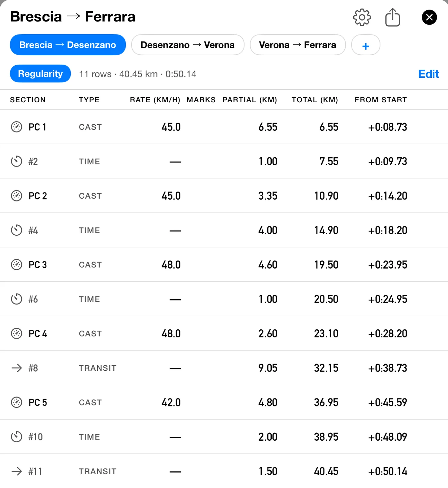This screenshot has width=448, height=488.
Task: Click the SECTION column header
Action: pyautogui.click(x=28, y=100)
